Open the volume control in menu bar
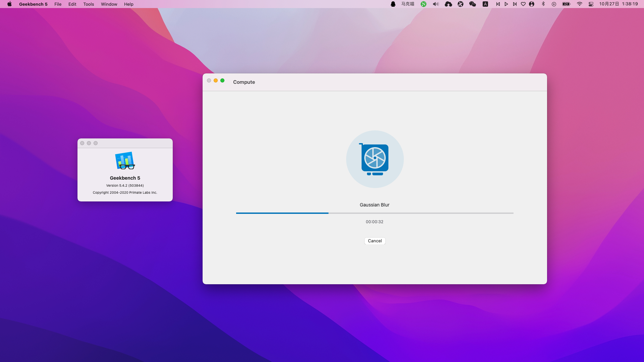This screenshot has width=644, height=362. [x=436, y=4]
